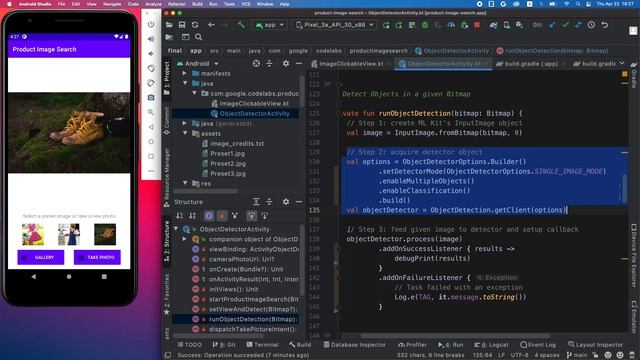Click the Git rollback undo icon
Viewport: 640px width, 360px height.
pos(605,25)
